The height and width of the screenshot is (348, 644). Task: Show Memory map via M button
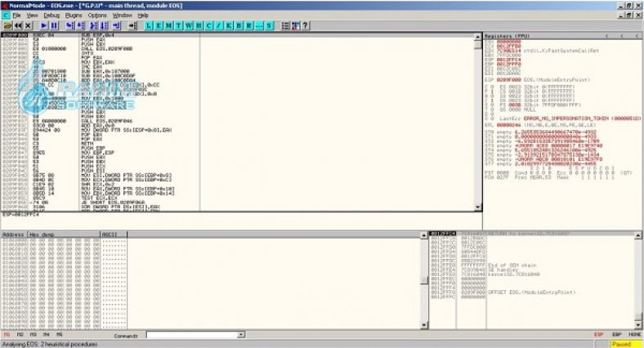tap(168, 25)
